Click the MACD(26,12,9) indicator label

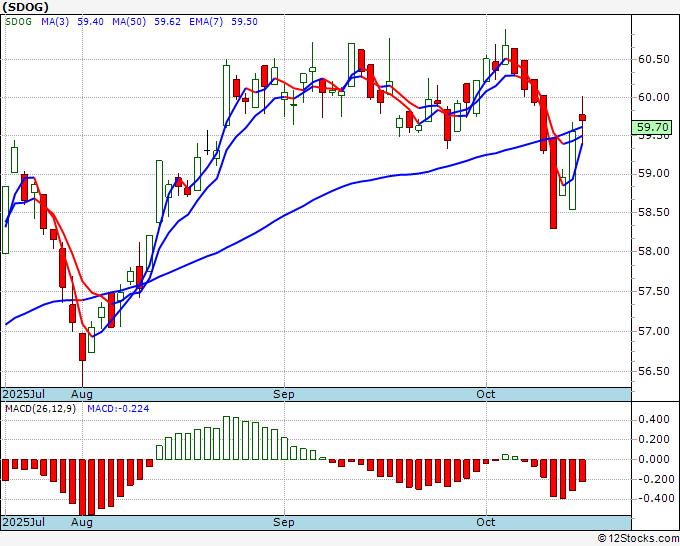click(x=40, y=409)
